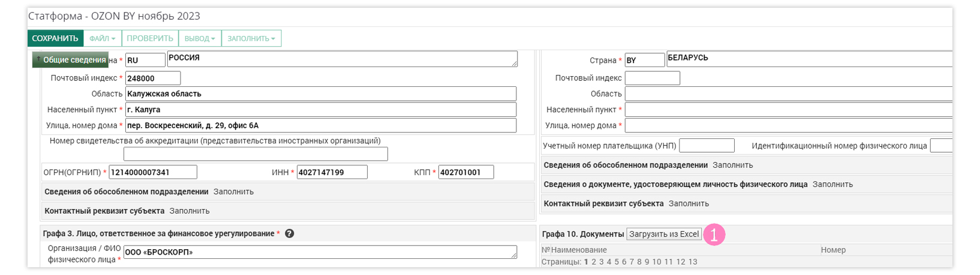Click Заполнить next to left Сведения об обособленном подразделении

(233, 192)
